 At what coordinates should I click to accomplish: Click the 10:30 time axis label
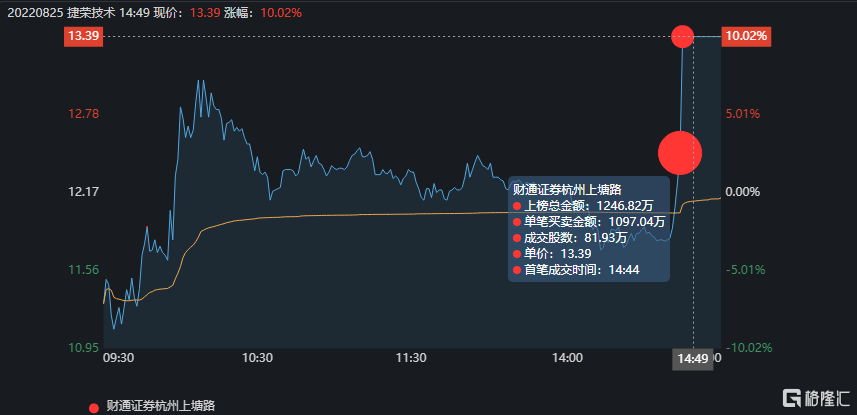pyautogui.click(x=258, y=357)
